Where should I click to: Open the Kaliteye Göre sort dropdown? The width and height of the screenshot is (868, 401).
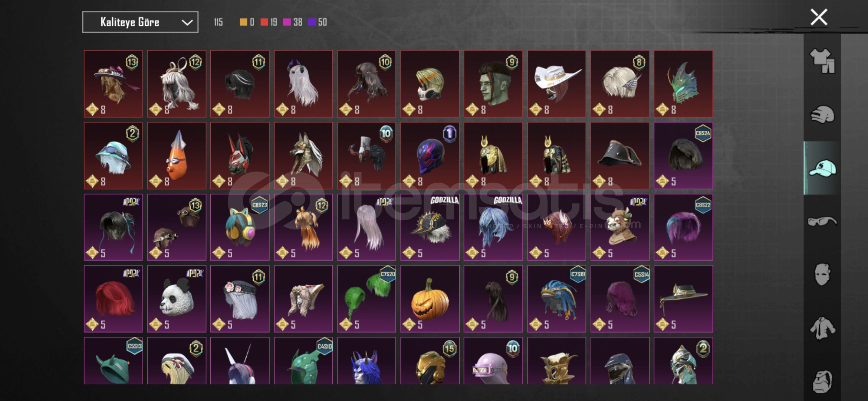(x=140, y=22)
